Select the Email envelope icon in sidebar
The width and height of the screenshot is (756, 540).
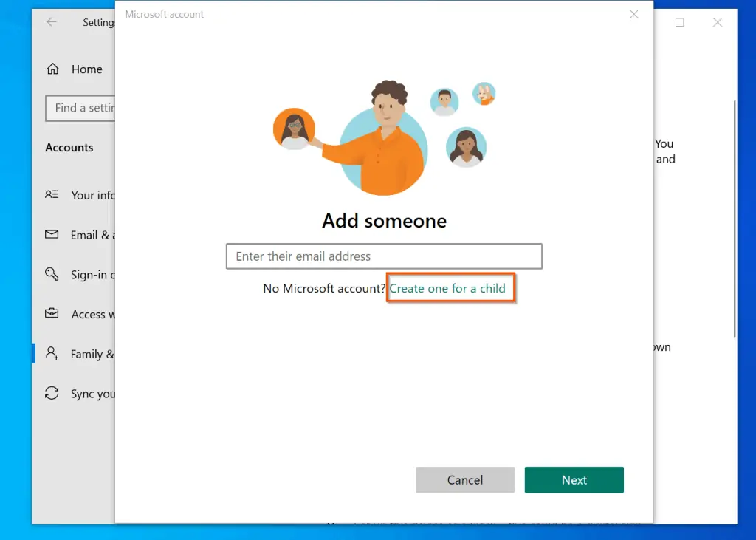tap(52, 235)
